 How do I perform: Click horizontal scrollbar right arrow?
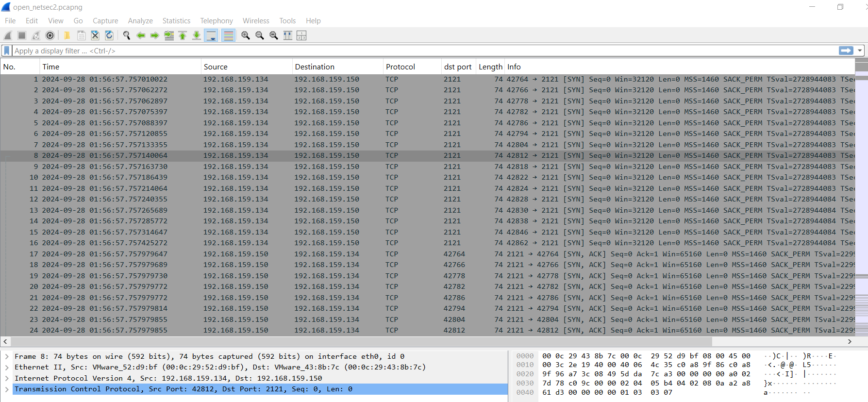coord(850,341)
